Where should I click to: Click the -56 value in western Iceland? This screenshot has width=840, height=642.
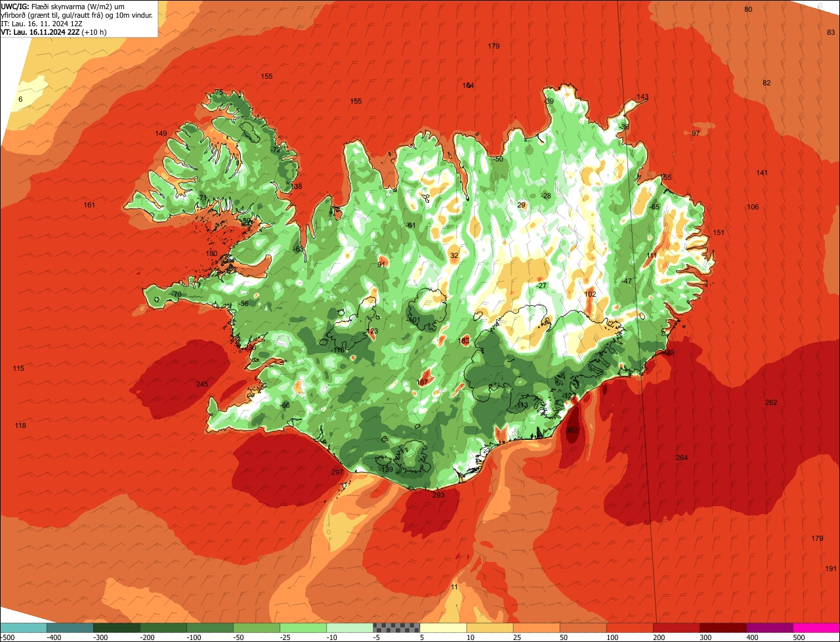[x=243, y=303]
